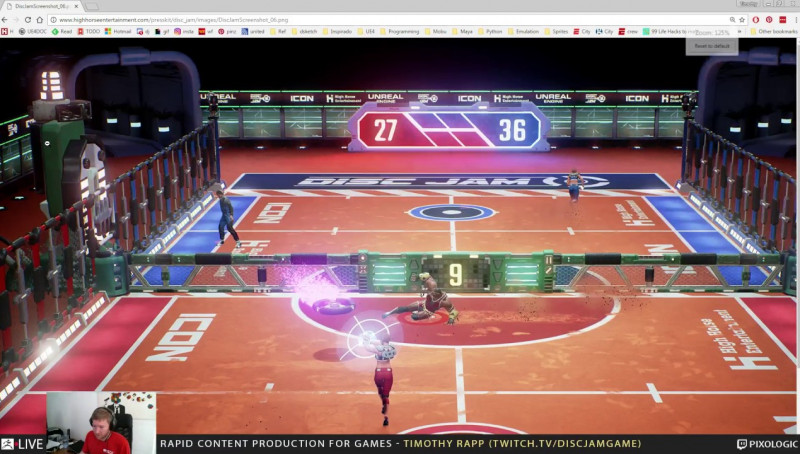Click the zoom magnifier icon in the address bar

click(x=732, y=20)
